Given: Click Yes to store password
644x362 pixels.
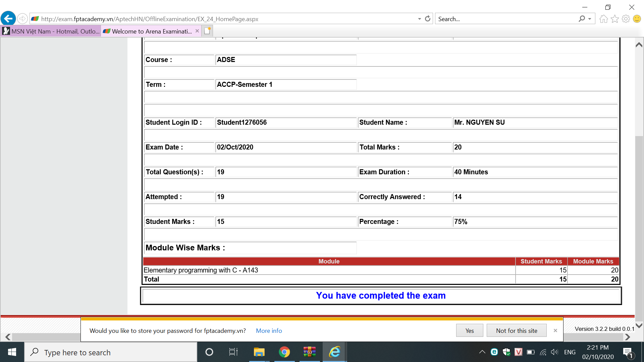Looking at the screenshot, I should pos(470,330).
